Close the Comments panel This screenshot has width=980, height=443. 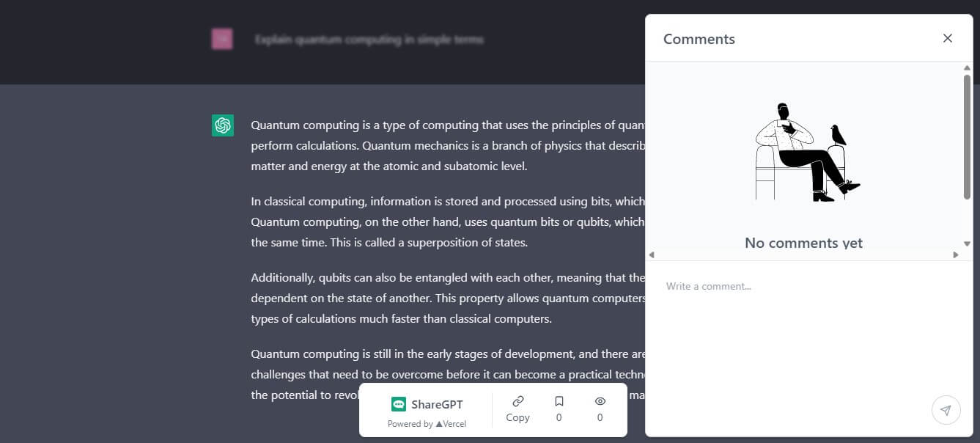[948, 38]
